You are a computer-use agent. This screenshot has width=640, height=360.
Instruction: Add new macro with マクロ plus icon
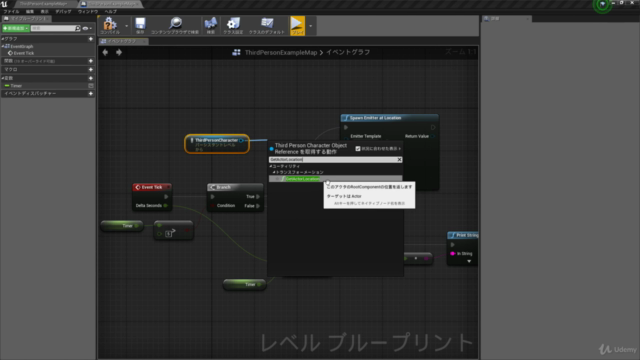click(91, 69)
